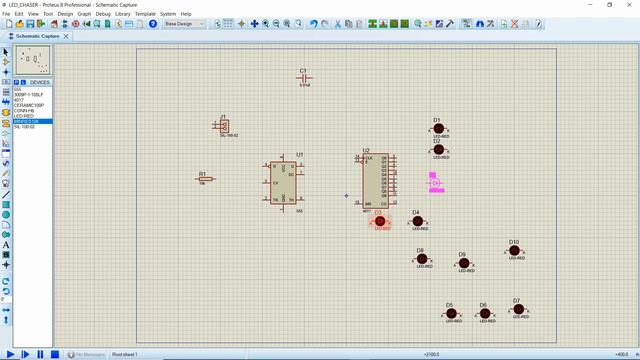Select the 2D line drawing tool
640x360 pixels.
(x=6, y=195)
